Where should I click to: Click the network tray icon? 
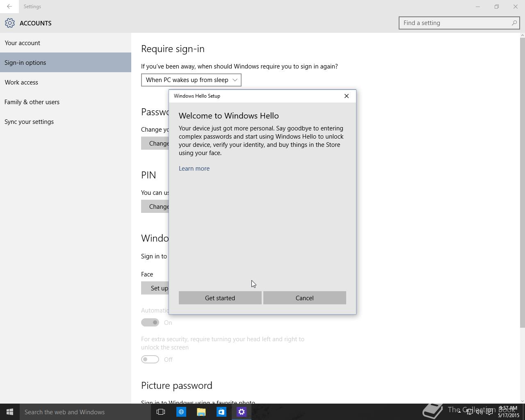469,412
